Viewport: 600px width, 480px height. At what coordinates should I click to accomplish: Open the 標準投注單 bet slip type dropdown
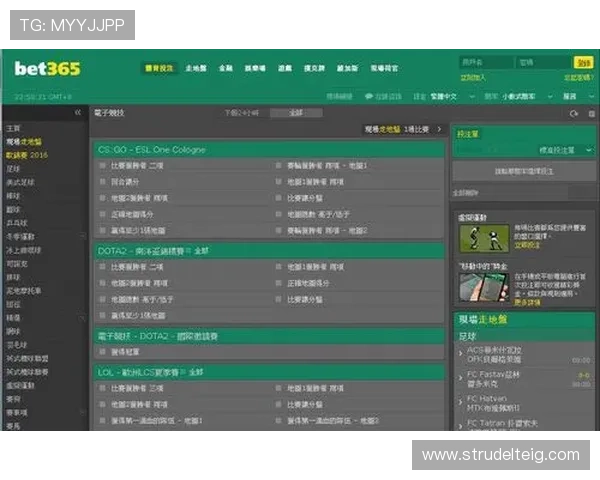(565, 150)
